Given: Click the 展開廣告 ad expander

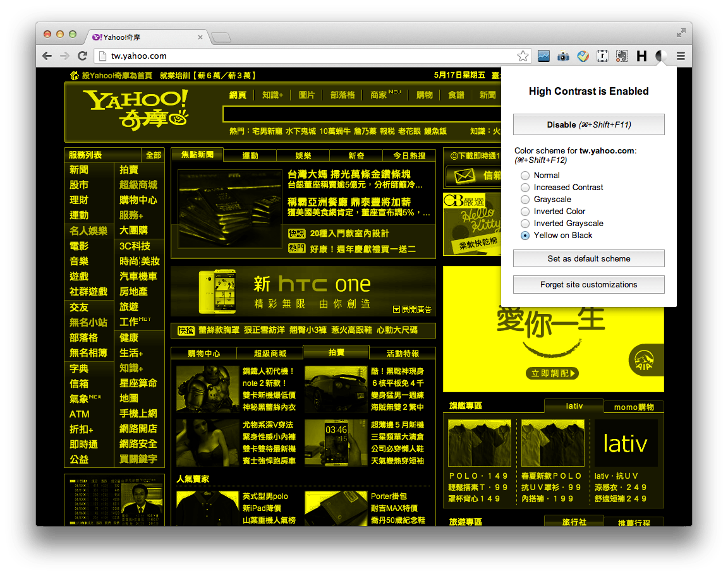Looking at the screenshot, I should click(x=413, y=309).
